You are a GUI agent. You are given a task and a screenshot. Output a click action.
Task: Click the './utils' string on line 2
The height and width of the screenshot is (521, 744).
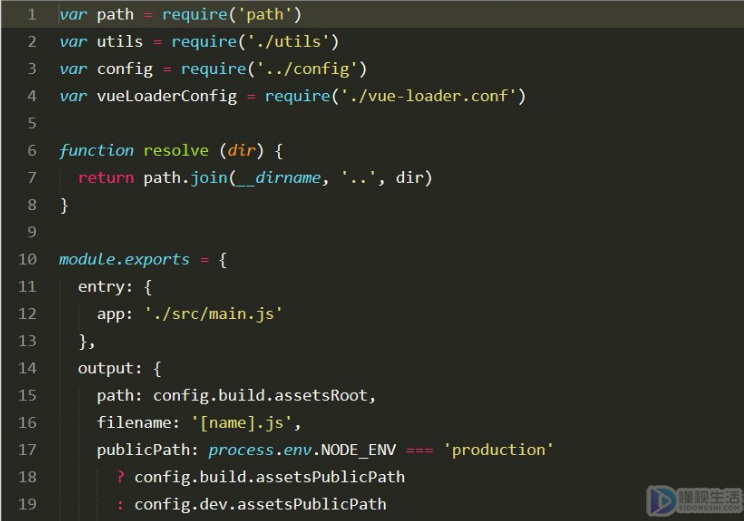[288, 42]
